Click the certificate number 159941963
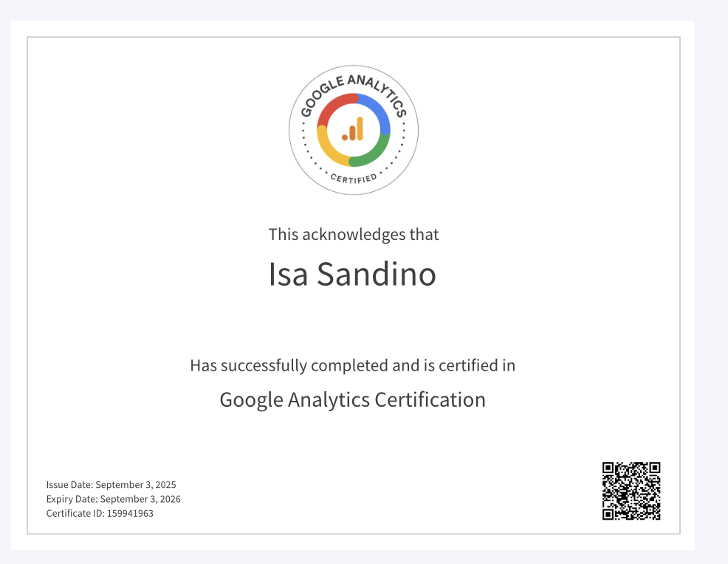The height and width of the screenshot is (564, 728). pos(131,513)
